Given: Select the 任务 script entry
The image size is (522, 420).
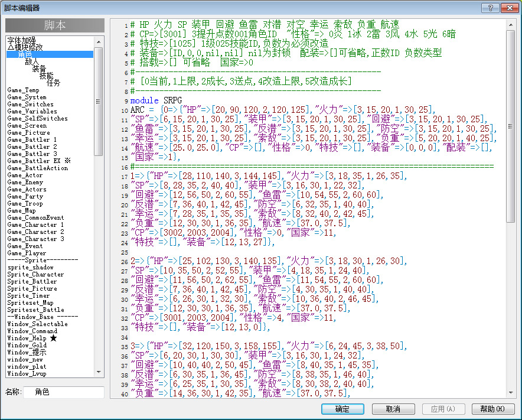Looking at the screenshot, I should (54, 83).
